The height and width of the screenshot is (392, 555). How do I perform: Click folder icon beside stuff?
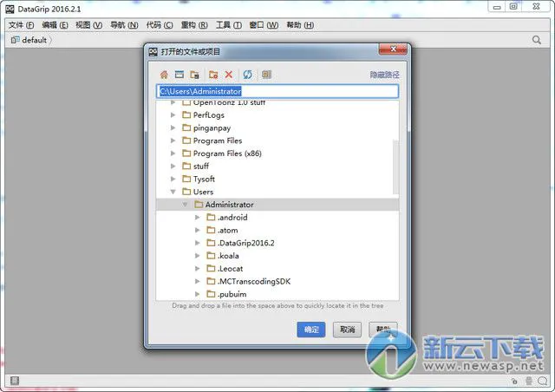coord(186,166)
